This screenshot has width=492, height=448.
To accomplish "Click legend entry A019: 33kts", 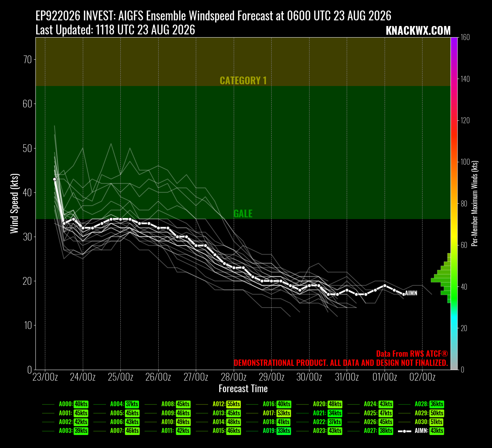I will pos(269,431).
